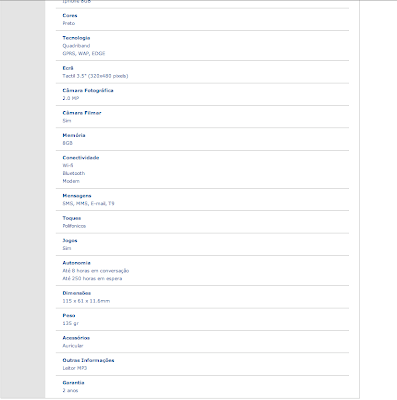The height and width of the screenshot is (400, 397).
Task: Select the '8GB' memory value
Action: 67,143
